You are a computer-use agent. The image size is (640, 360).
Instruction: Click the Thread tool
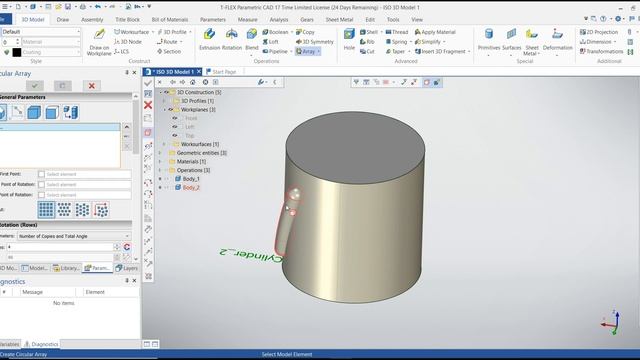(397, 32)
